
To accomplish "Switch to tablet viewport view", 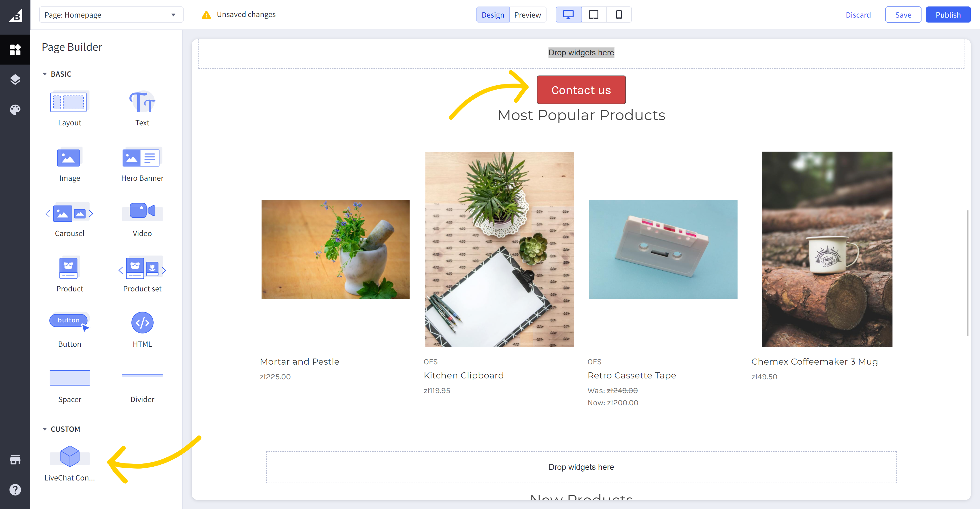I will point(593,14).
